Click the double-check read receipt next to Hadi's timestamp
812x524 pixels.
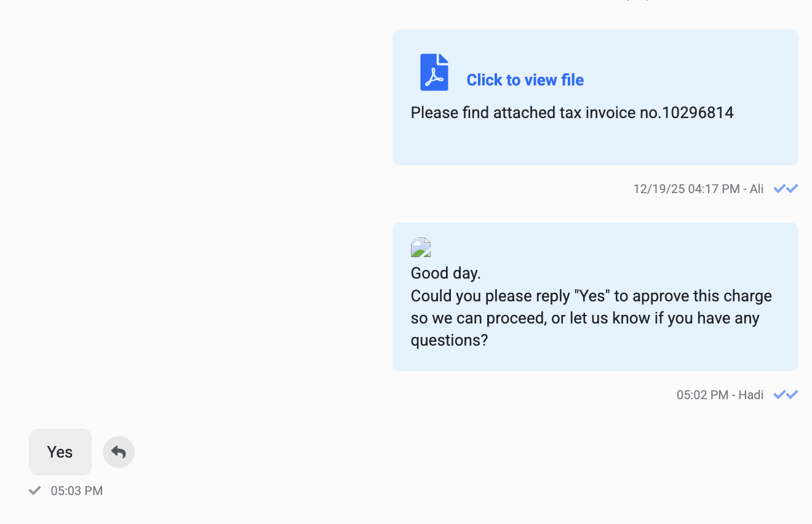tap(786, 395)
